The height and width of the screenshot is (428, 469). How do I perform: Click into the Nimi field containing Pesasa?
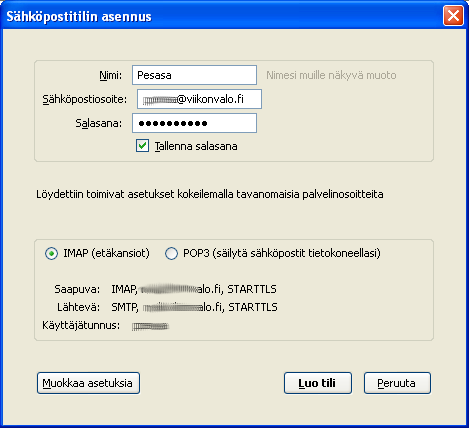[x=194, y=75]
